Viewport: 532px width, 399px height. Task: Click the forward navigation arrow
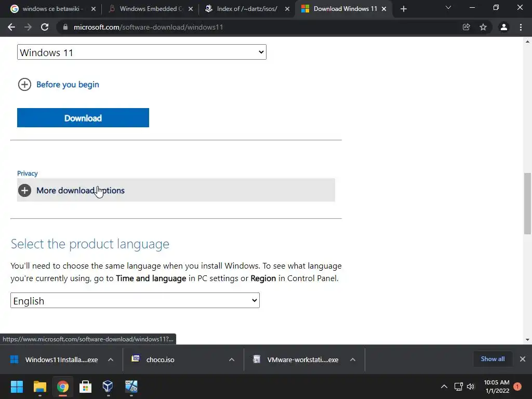click(x=28, y=27)
